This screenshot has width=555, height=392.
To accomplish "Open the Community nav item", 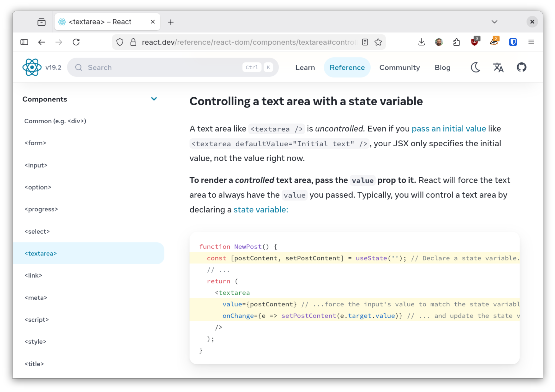I will coord(399,67).
